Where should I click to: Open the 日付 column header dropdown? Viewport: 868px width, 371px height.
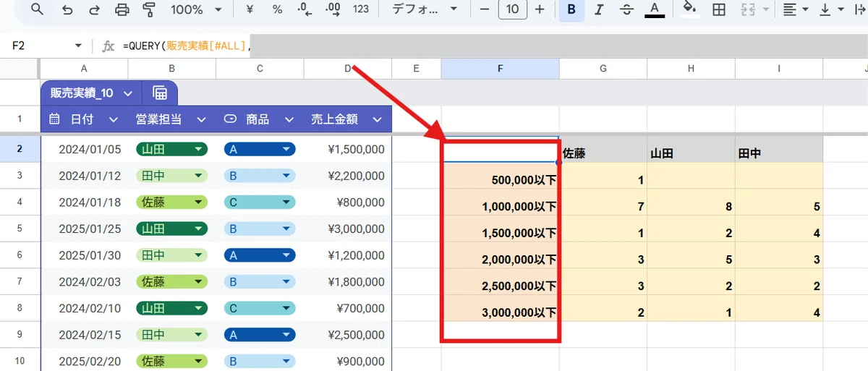tap(113, 119)
